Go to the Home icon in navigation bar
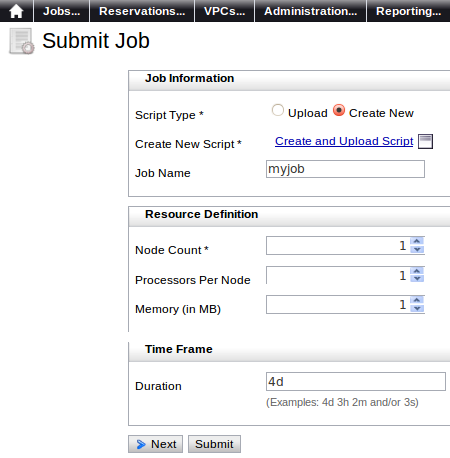 (x=16, y=11)
